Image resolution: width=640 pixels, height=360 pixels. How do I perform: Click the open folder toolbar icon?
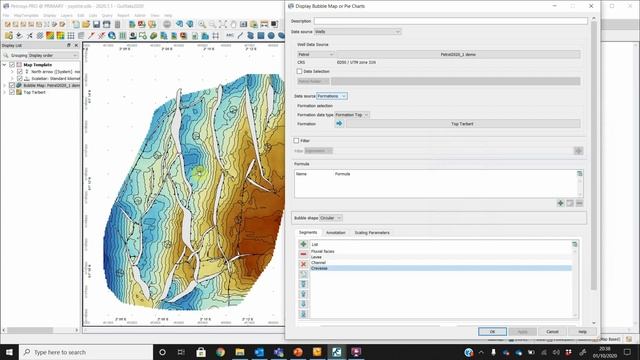pyautogui.click(x=86, y=24)
